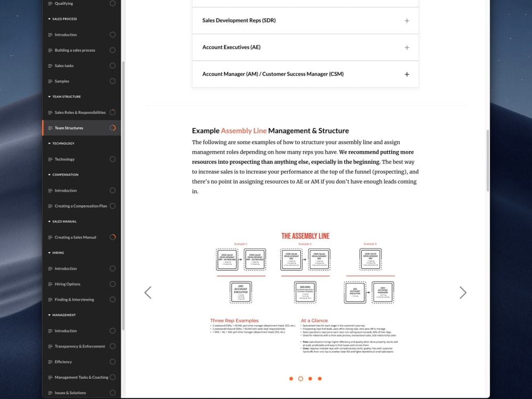This screenshot has height=399, width=532.
Task: Go to next carousel slide arrow
Action: [463, 293]
